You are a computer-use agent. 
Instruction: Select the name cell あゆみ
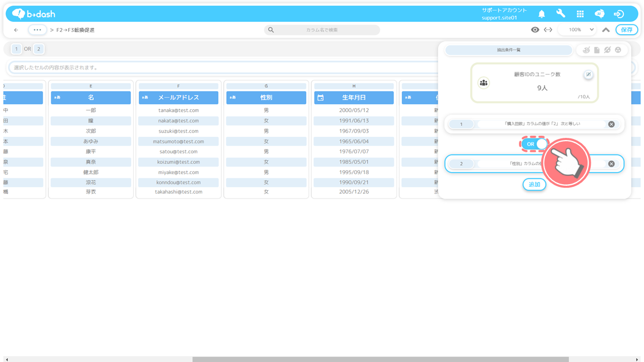[x=91, y=142]
